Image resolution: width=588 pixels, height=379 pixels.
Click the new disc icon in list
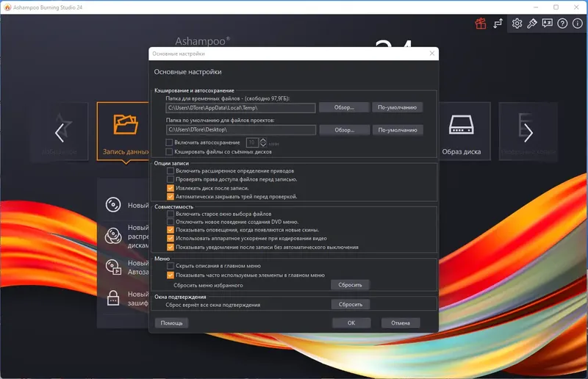coord(113,205)
